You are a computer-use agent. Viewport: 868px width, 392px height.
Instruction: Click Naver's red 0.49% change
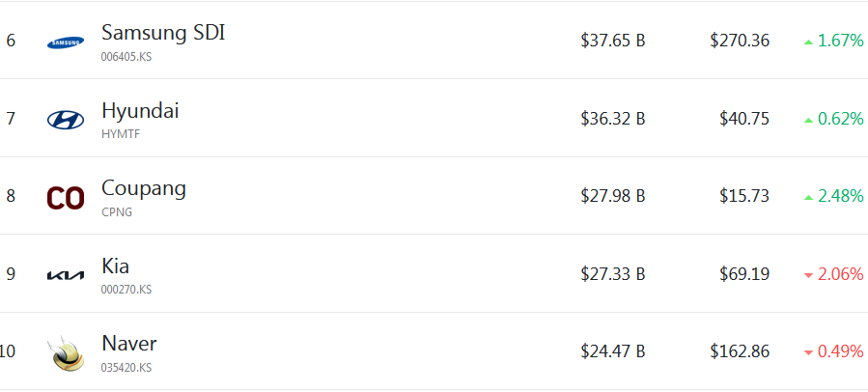(x=833, y=351)
